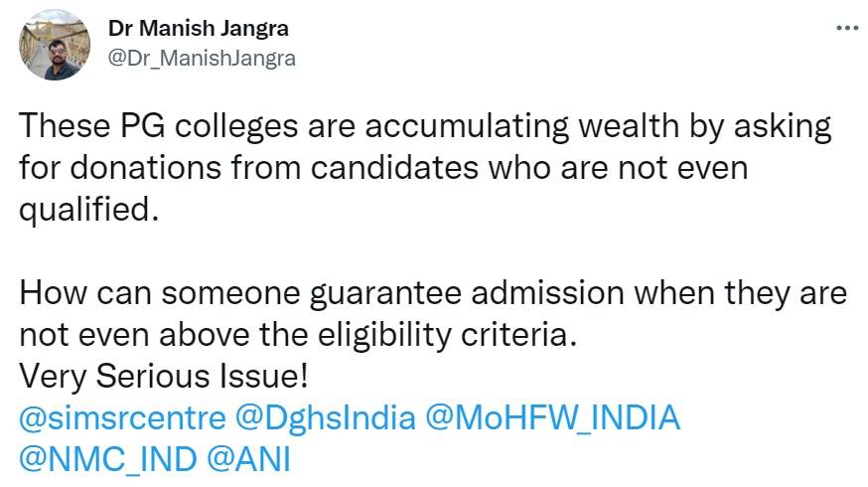Open the @simsrcentre mention
The width and height of the screenshot is (868, 487).
click(122, 416)
